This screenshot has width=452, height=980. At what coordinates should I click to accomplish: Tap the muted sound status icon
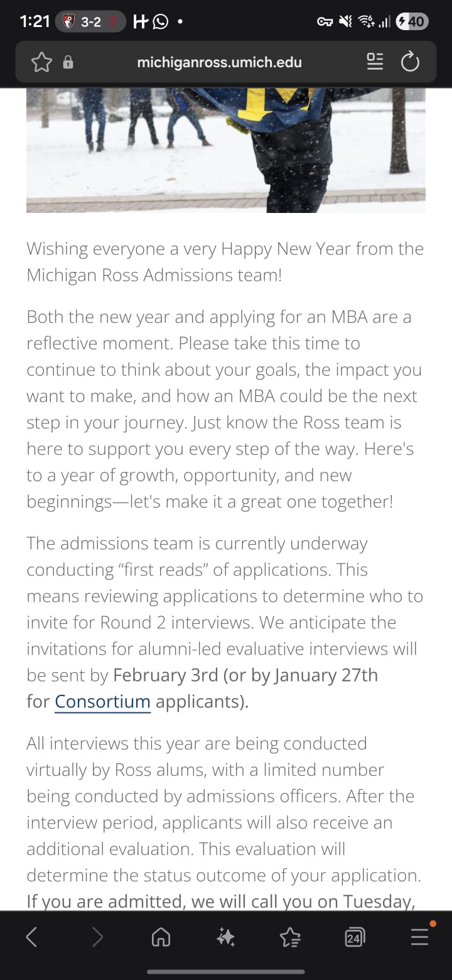click(x=346, y=22)
